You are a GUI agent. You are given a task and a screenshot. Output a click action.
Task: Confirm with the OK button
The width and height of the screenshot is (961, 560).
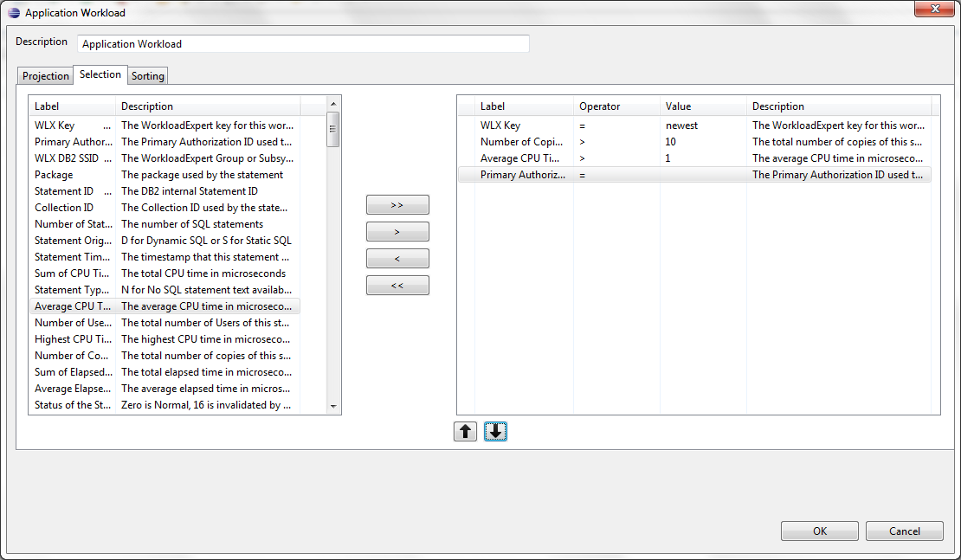[x=819, y=531]
